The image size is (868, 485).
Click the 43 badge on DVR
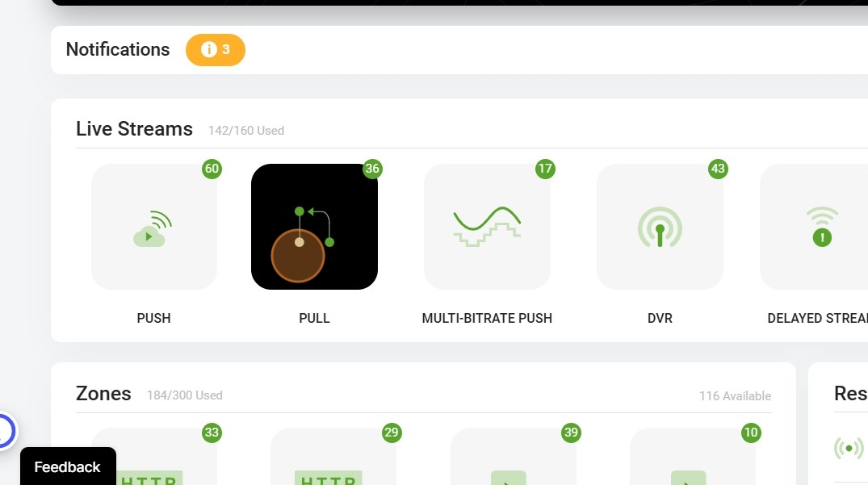(718, 169)
